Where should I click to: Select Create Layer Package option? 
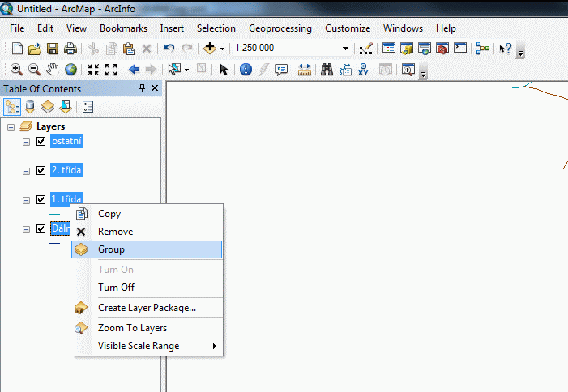147,308
